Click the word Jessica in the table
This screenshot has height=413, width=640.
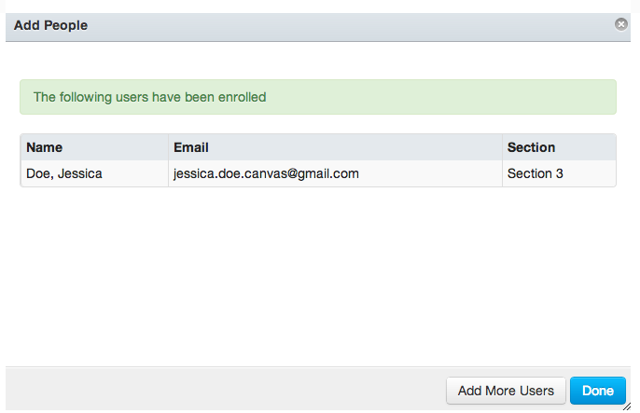click(80, 173)
